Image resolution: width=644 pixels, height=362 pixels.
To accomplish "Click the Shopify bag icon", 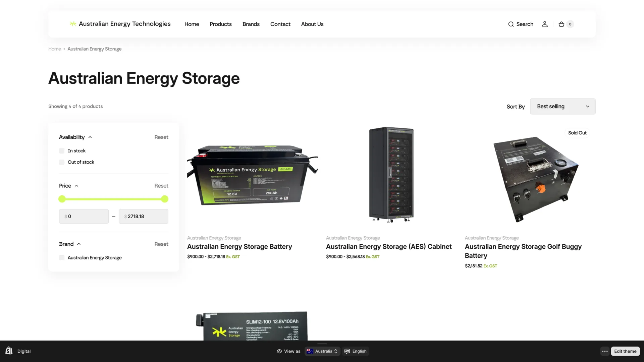I will point(9,351).
